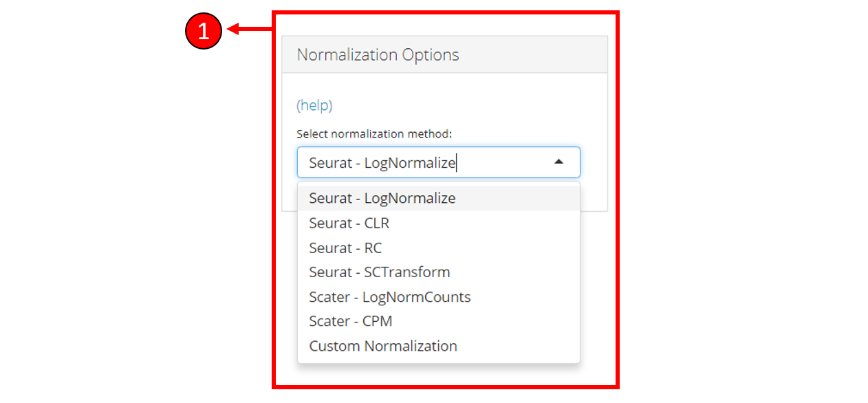Select the Scater - CPM option

(351, 321)
